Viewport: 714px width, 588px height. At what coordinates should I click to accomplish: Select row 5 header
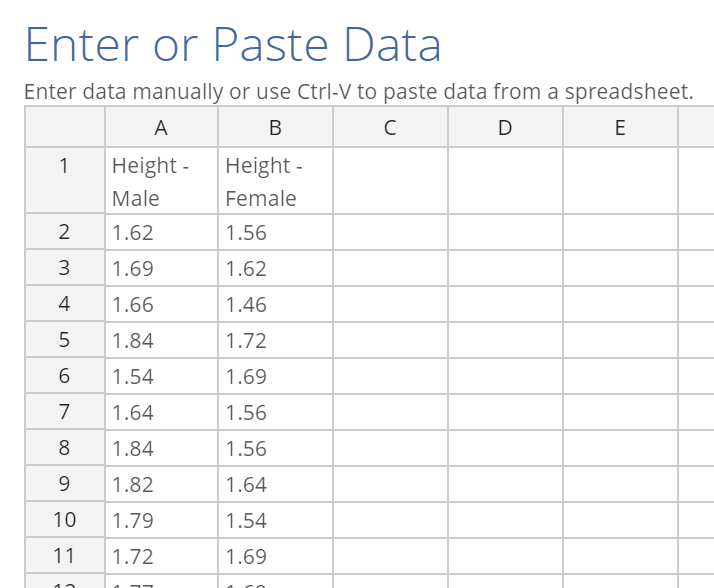[x=65, y=340]
